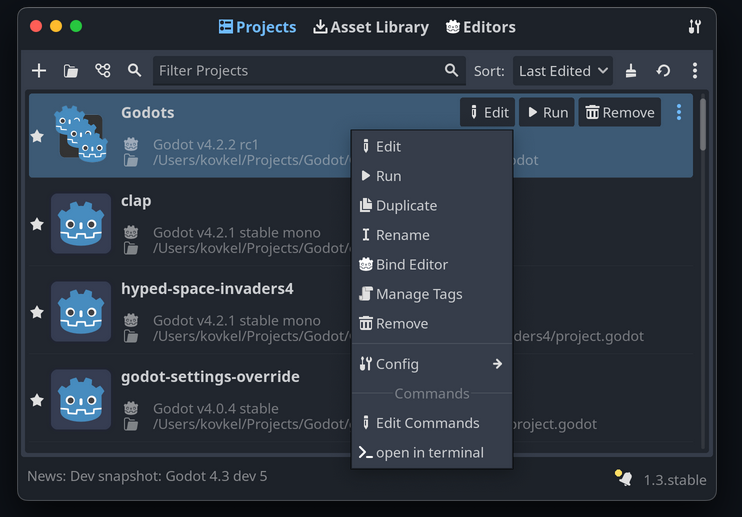Unfavorite the hyped-space-invaders4 project star

[37, 312]
